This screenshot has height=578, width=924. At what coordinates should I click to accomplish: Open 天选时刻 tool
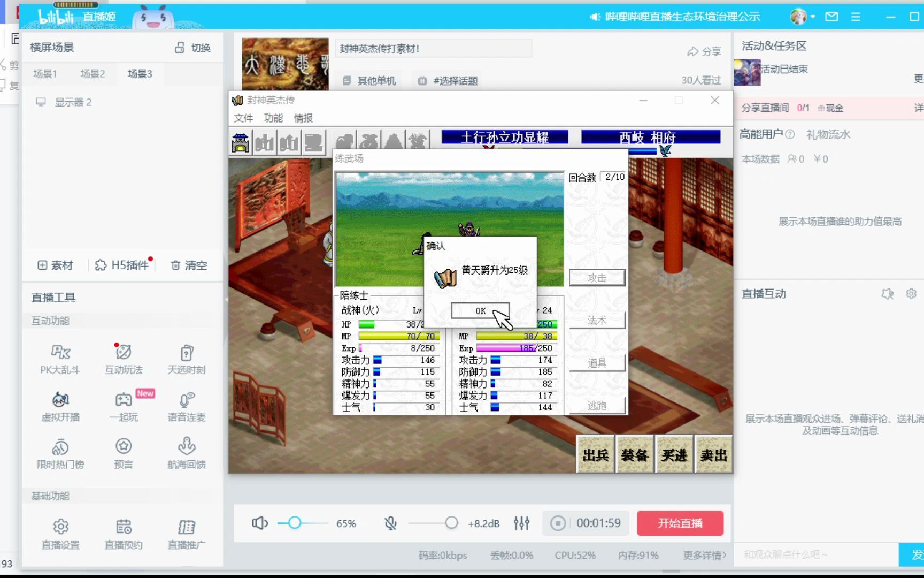tap(186, 359)
